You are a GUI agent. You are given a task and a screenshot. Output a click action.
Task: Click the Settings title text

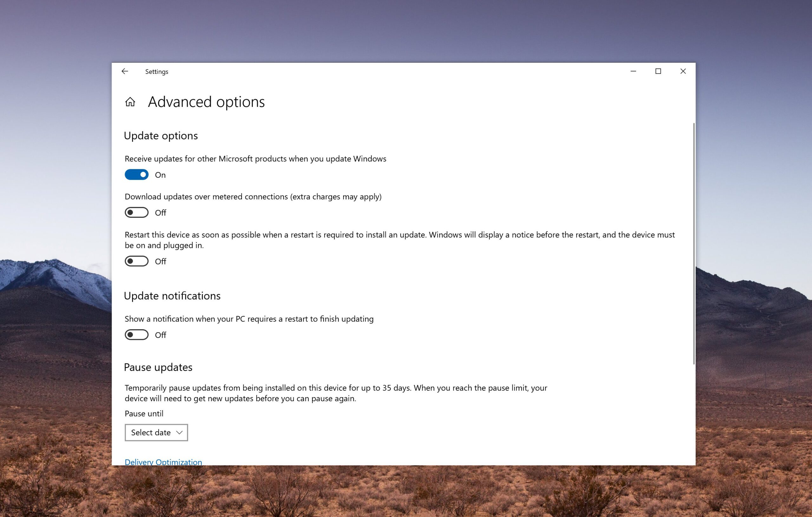coord(157,72)
